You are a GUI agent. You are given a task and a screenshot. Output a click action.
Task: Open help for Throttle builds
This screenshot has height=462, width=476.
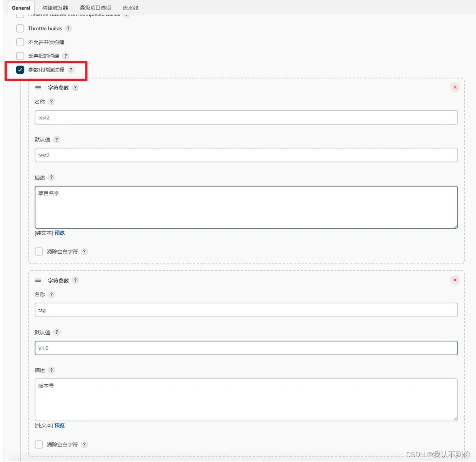(x=68, y=29)
